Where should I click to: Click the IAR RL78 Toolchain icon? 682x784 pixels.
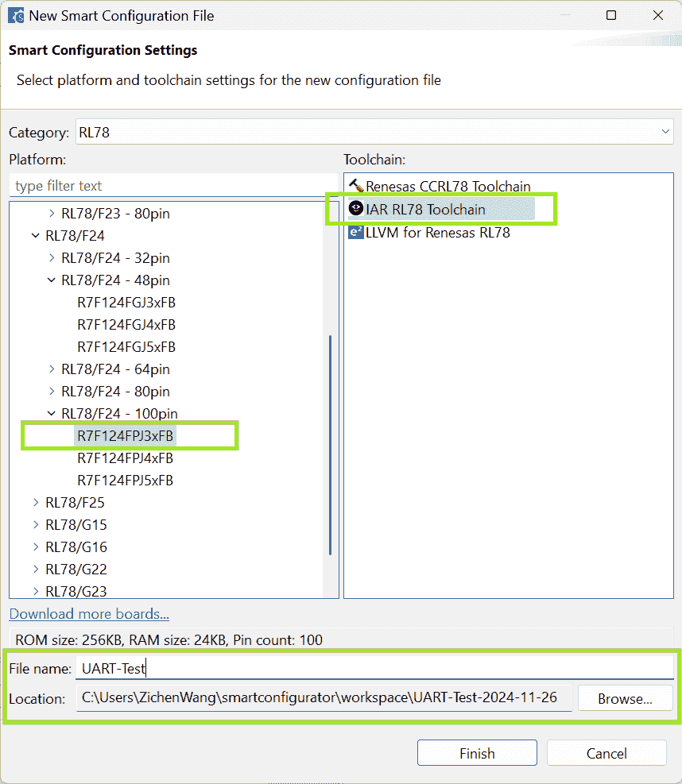355,210
